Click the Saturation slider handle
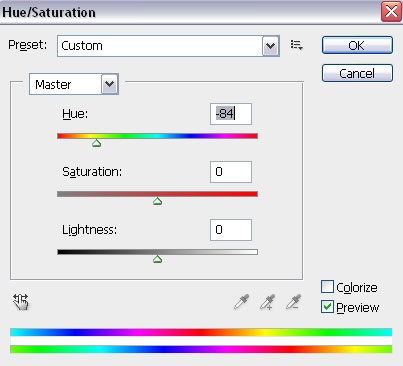The width and height of the screenshot is (403, 366). coord(157,201)
